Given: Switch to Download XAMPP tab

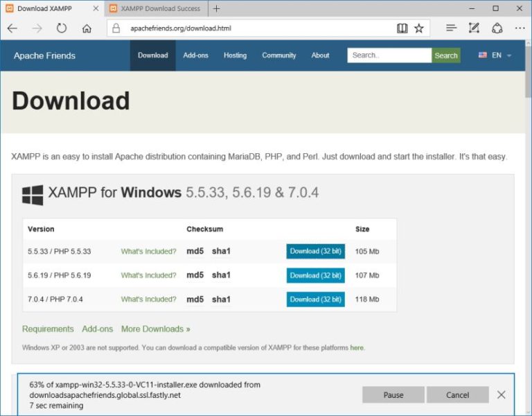Looking at the screenshot, I should pyautogui.click(x=52, y=8).
